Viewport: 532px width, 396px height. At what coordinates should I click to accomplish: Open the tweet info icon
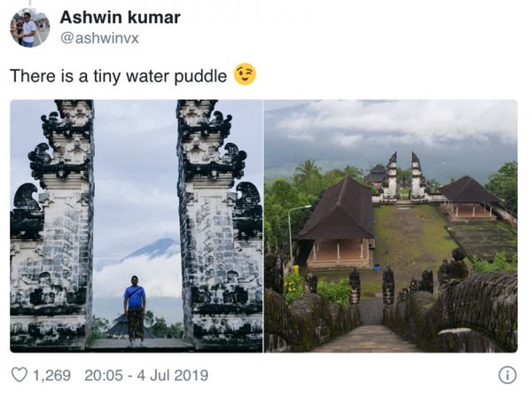[507, 375]
